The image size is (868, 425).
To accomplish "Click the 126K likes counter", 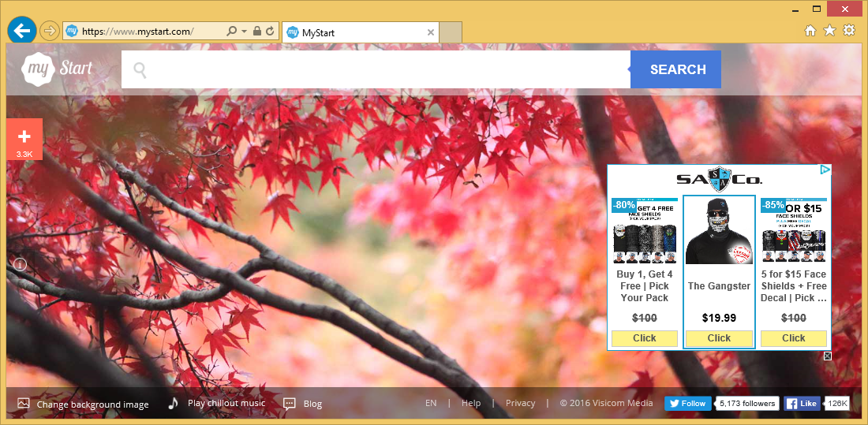I will pyautogui.click(x=837, y=404).
